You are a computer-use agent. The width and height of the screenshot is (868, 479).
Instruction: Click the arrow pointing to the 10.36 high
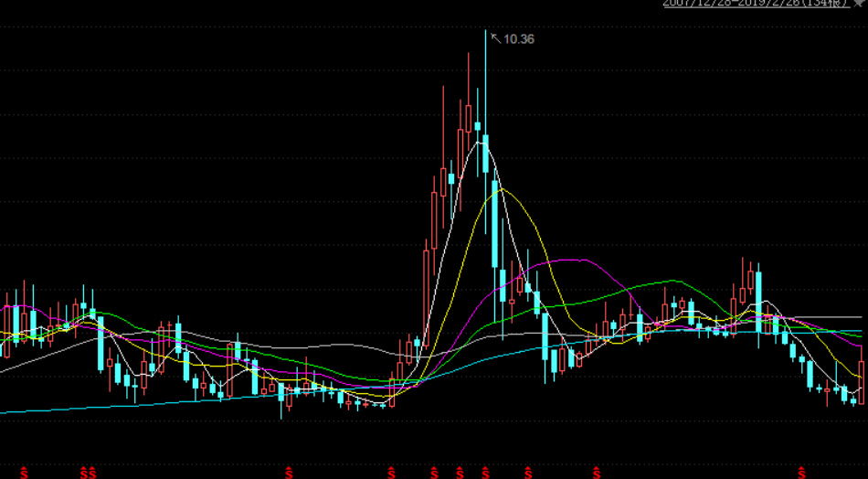click(x=495, y=37)
